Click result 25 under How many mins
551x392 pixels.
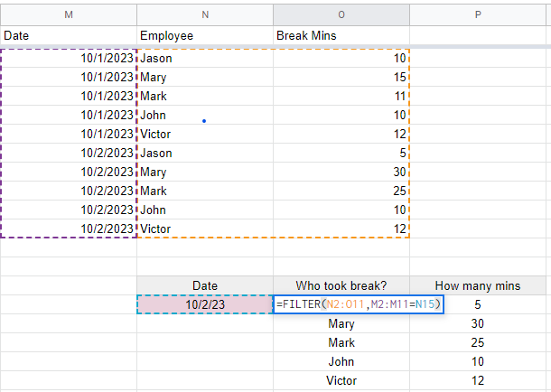click(478, 342)
